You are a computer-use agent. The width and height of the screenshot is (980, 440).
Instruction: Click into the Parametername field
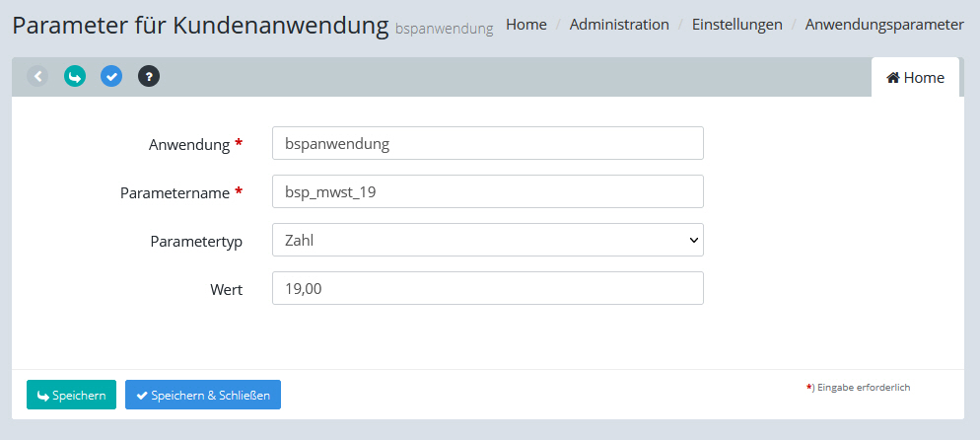487,191
